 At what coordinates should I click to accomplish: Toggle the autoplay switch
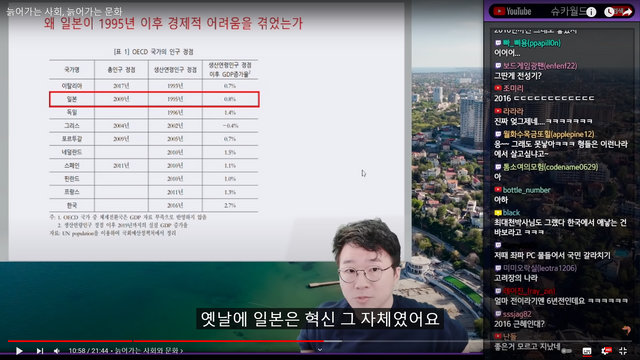[567, 351]
